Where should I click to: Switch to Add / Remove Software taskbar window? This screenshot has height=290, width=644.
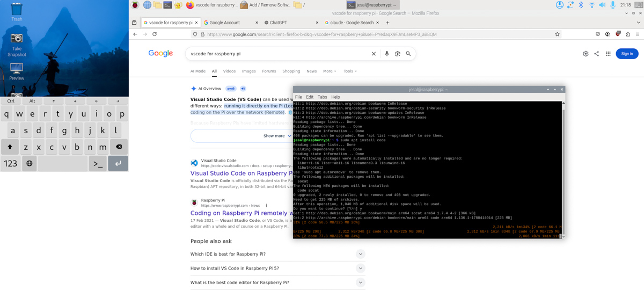click(265, 5)
